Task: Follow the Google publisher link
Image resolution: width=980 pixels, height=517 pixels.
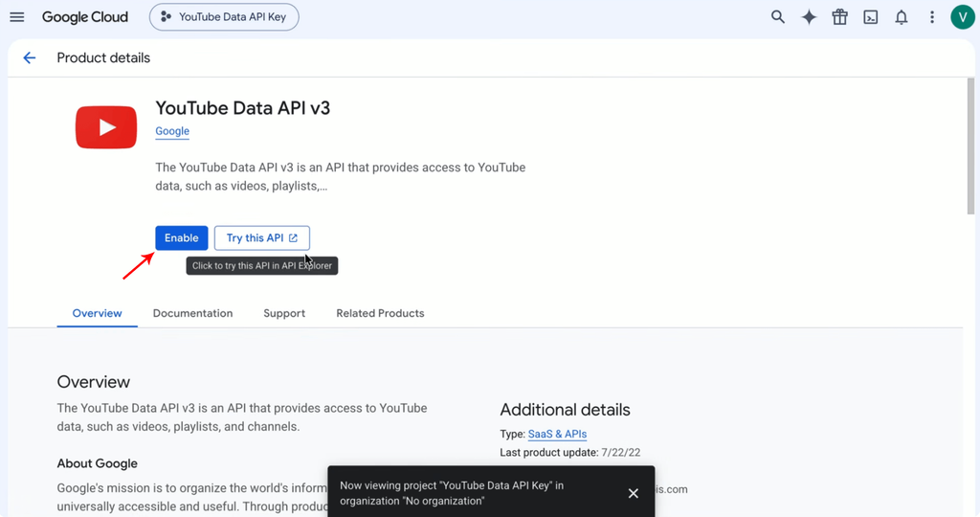Action: click(x=172, y=131)
